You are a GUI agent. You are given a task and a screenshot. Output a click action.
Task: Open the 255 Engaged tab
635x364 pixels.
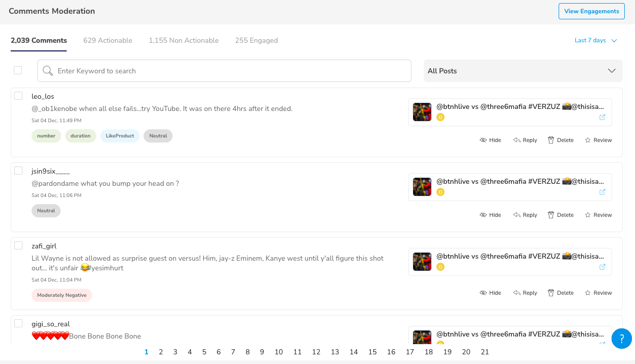[x=257, y=40]
